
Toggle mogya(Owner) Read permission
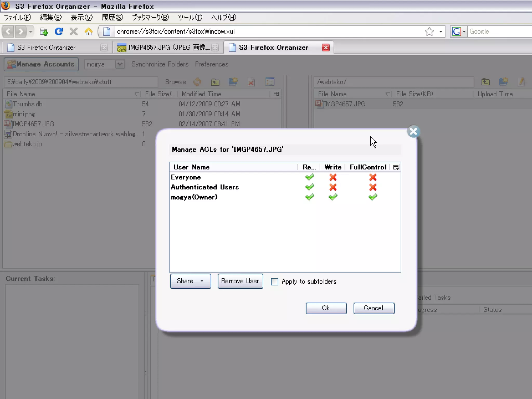click(309, 197)
